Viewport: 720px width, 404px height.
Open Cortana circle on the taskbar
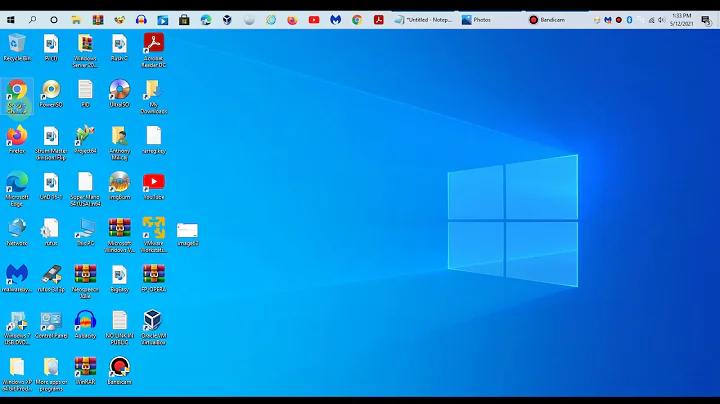[x=54, y=20]
